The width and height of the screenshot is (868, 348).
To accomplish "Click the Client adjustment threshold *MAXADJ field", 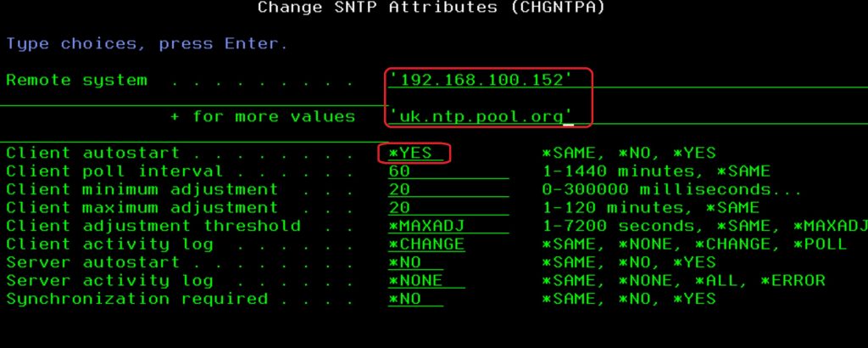I will 426,227.
